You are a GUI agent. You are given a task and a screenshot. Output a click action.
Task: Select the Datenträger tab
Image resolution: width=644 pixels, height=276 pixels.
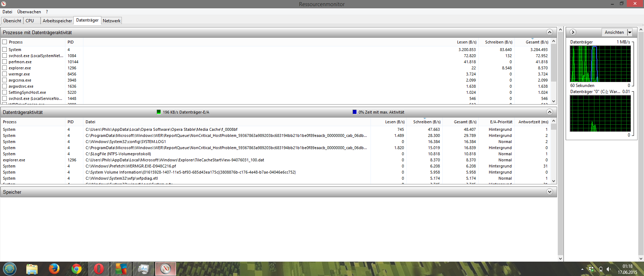pos(87,20)
